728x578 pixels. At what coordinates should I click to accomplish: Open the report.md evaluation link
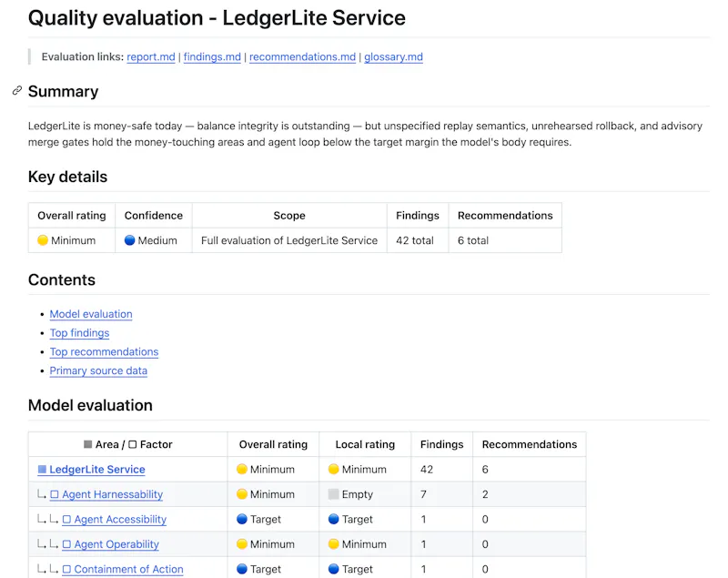[151, 57]
